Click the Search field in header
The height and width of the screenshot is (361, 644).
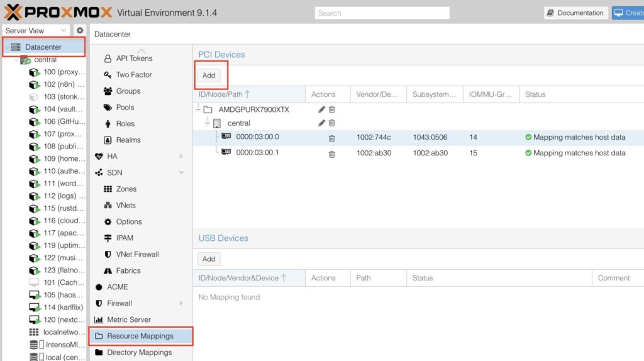coord(382,13)
